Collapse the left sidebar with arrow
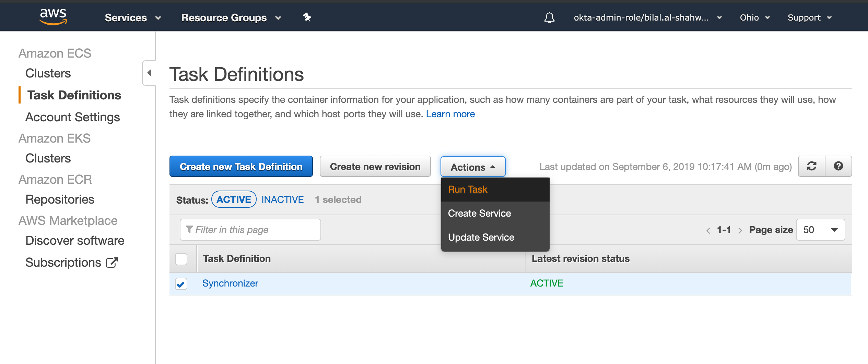 coord(149,73)
